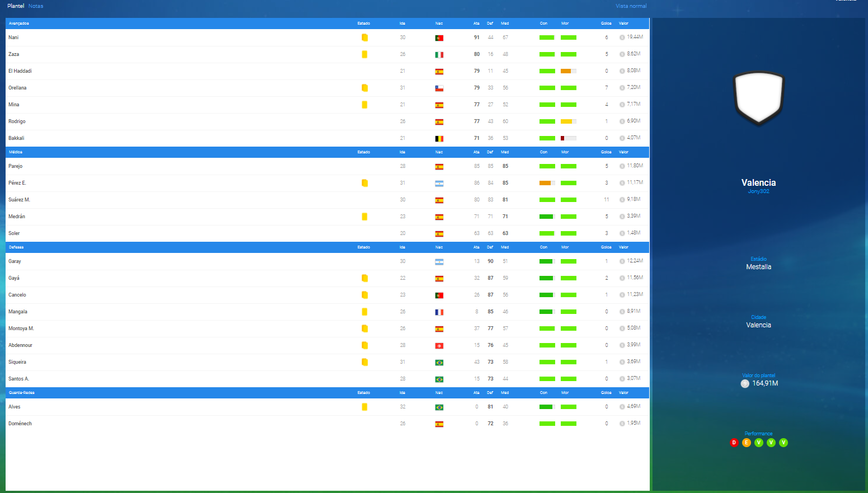Open player Parejo's row

pyautogui.click(x=16, y=166)
